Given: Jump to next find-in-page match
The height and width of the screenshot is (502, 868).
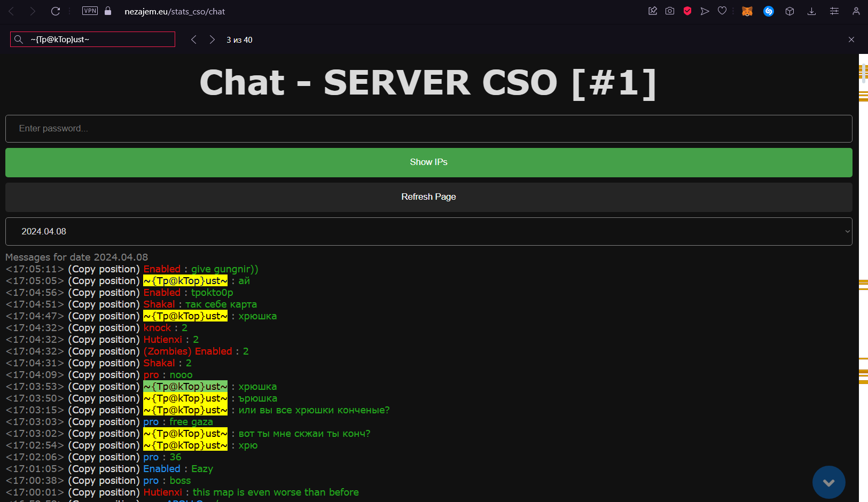Looking at the screenshot, I should click(x=212, y=40).
